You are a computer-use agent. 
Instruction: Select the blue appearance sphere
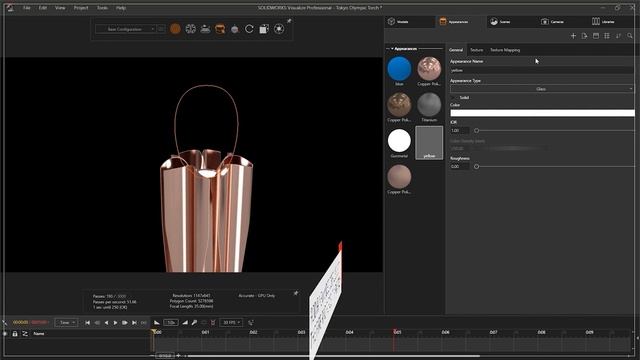399,69
